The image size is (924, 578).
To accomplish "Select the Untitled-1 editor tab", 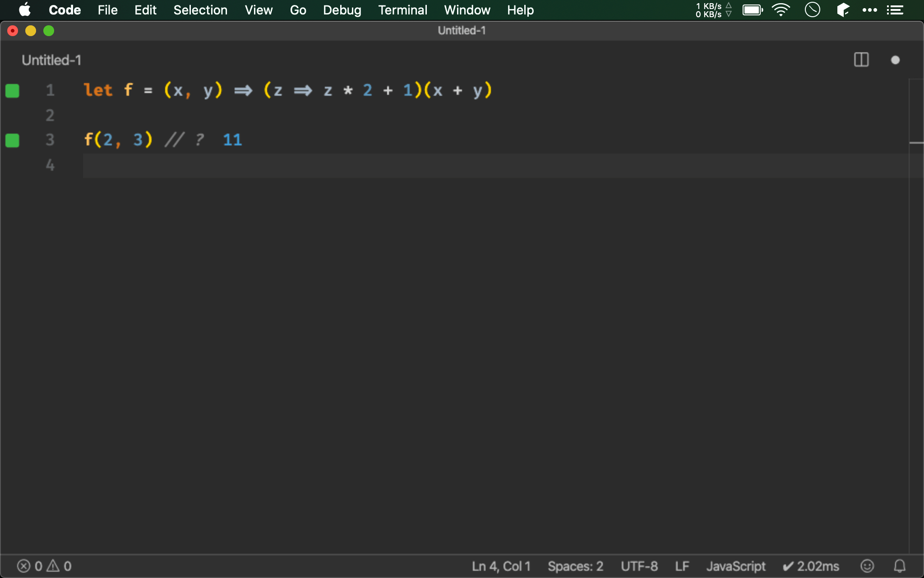I will click(x=51, y=60).
